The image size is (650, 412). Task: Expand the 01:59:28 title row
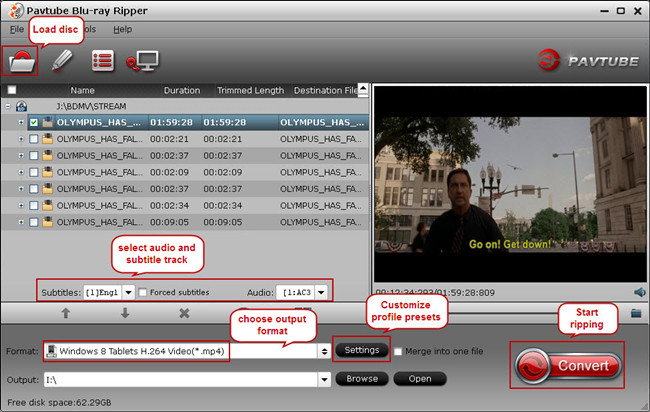coord(21,122)
